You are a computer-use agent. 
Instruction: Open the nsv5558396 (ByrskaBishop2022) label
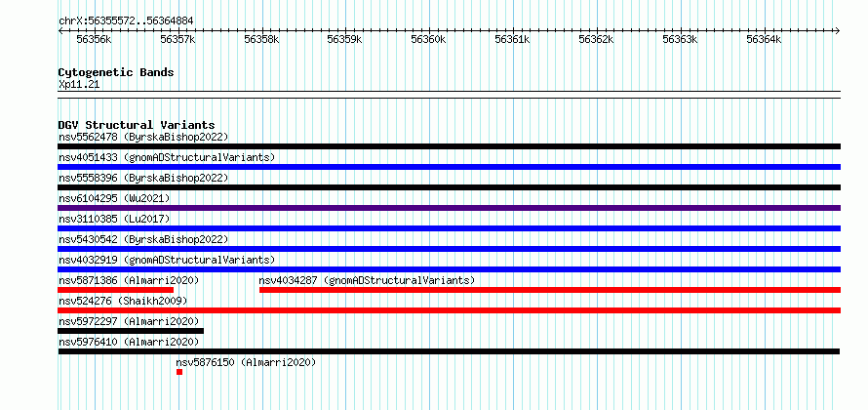coord(143,178)
